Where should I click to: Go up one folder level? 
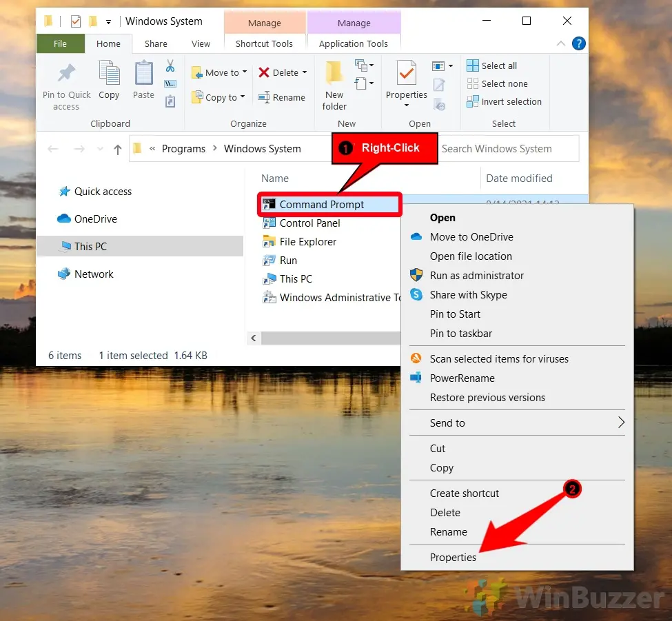118,149
